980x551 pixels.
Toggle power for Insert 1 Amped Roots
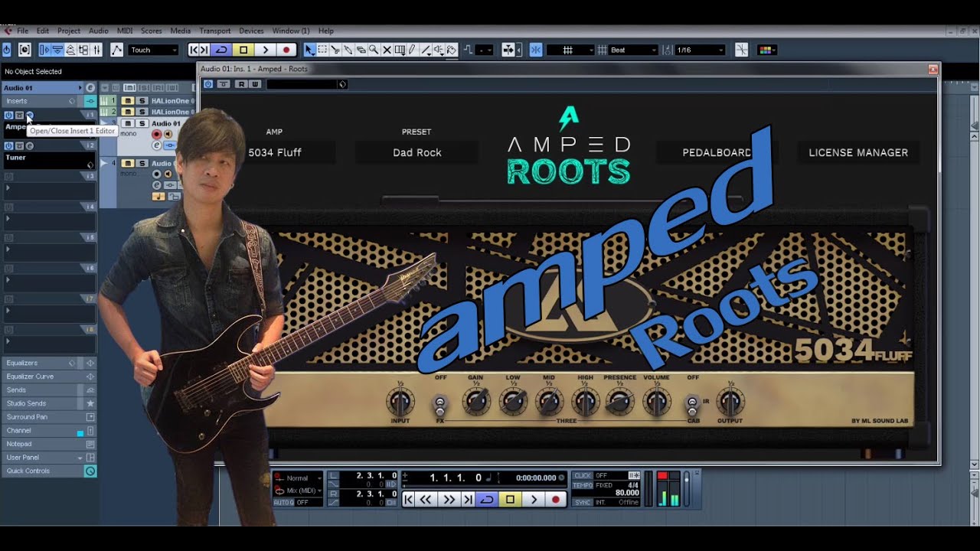(x=8, y=115)
